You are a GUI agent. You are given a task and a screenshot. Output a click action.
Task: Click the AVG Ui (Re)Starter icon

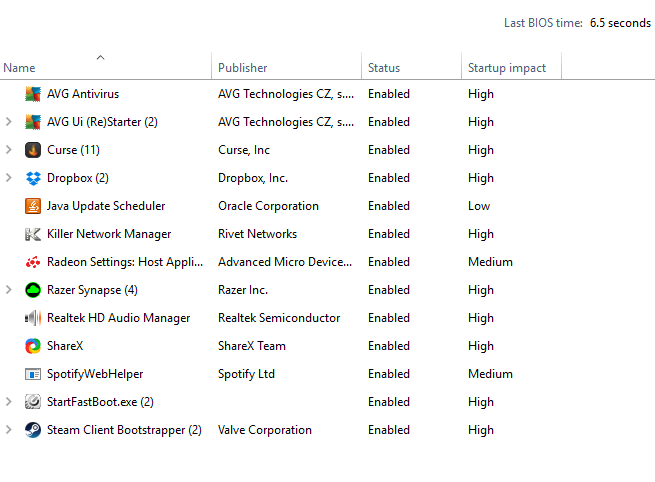[x=33, y=122]
